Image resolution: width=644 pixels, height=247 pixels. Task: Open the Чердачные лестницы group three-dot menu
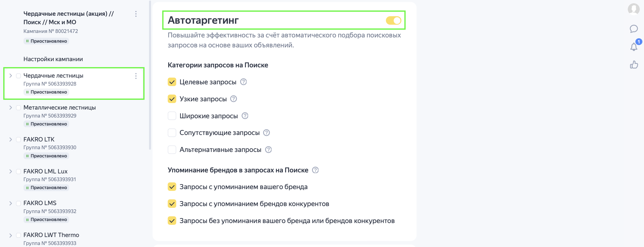[x=136, y=76]
